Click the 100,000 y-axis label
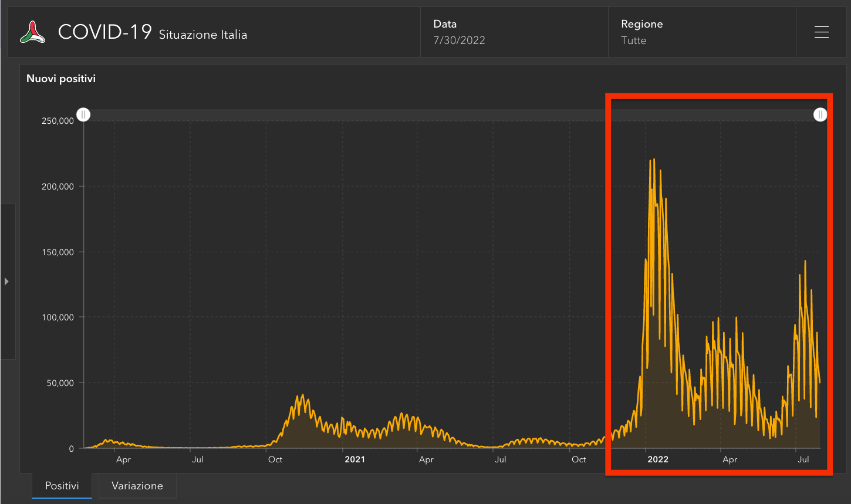The width and height of the screenshot is (851, 504). pos(58,317)
